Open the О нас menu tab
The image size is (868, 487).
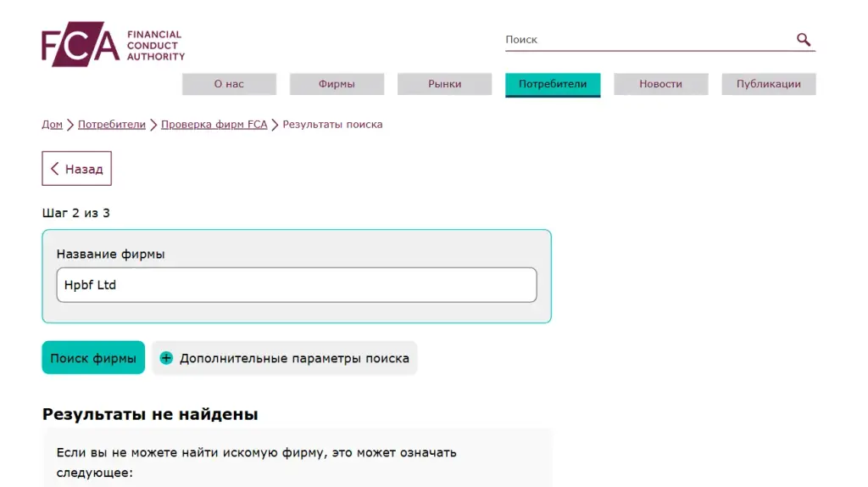point(229,84)
